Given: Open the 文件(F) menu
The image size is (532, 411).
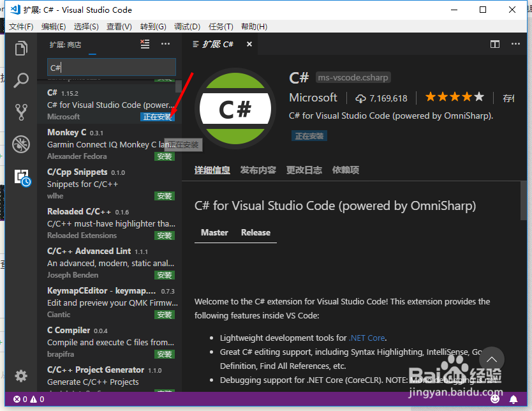Looking at the screenshot, I should [21, 26].
